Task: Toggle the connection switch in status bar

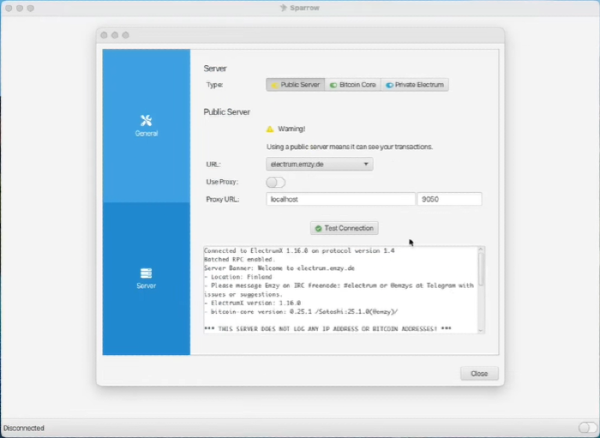Action: (x=587, y=428)
